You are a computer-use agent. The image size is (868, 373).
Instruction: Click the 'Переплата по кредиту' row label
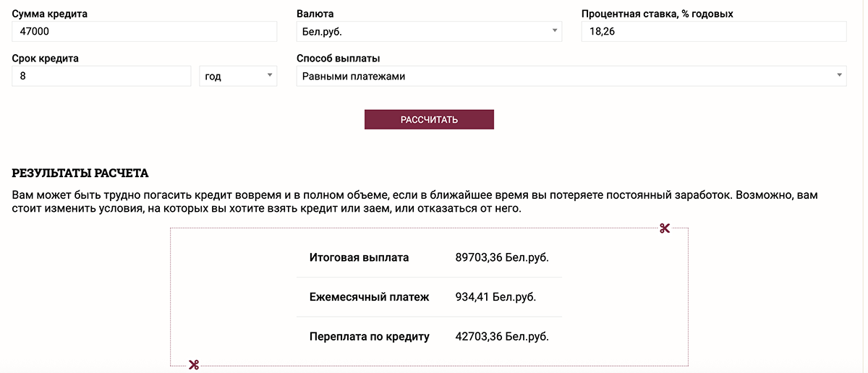tap(369, 337)
